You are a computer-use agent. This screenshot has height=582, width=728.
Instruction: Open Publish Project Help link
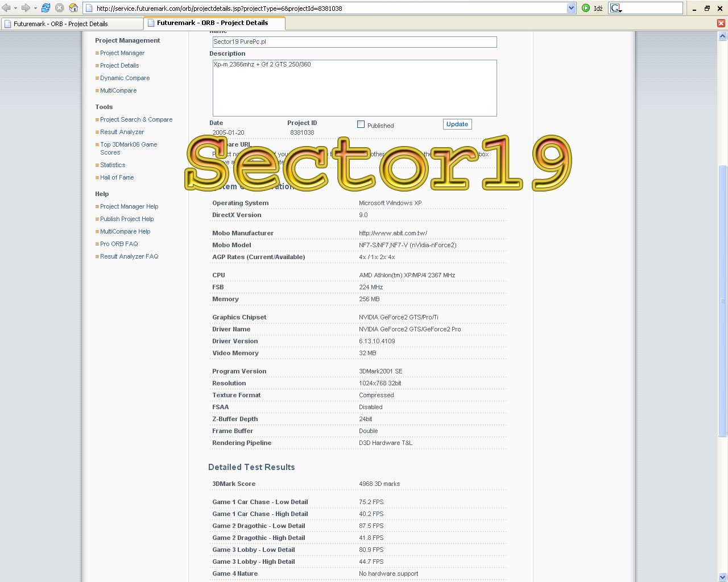click(x=127, y=219)
